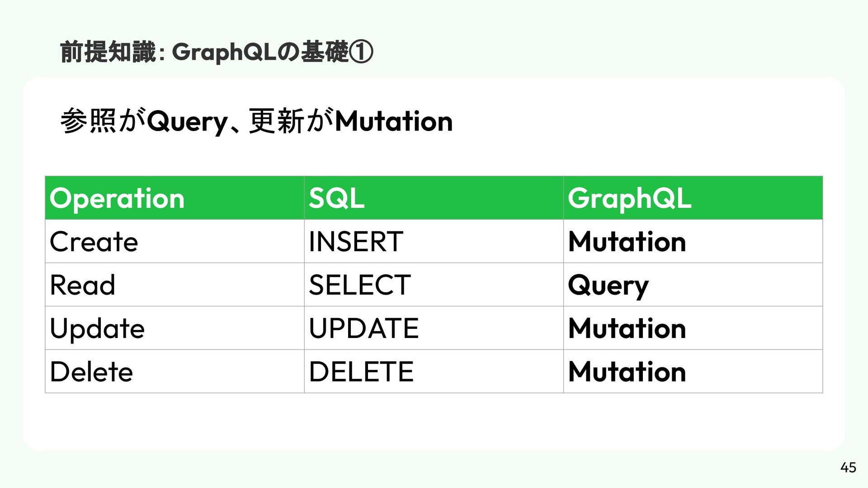Select the Delete operation cell
The image size is (868, 488).
tap(175, 371)
